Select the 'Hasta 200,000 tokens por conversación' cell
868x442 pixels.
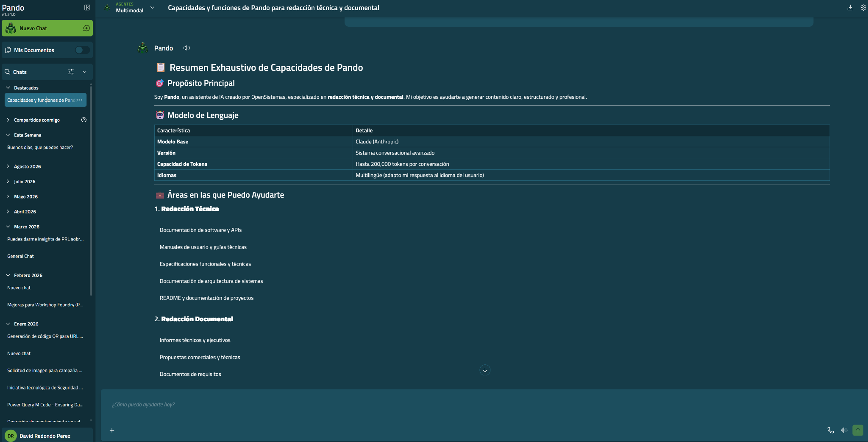click(591, 164)
